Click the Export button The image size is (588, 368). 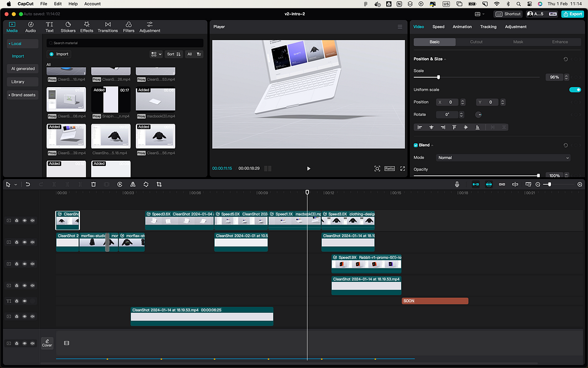[572, 14]
